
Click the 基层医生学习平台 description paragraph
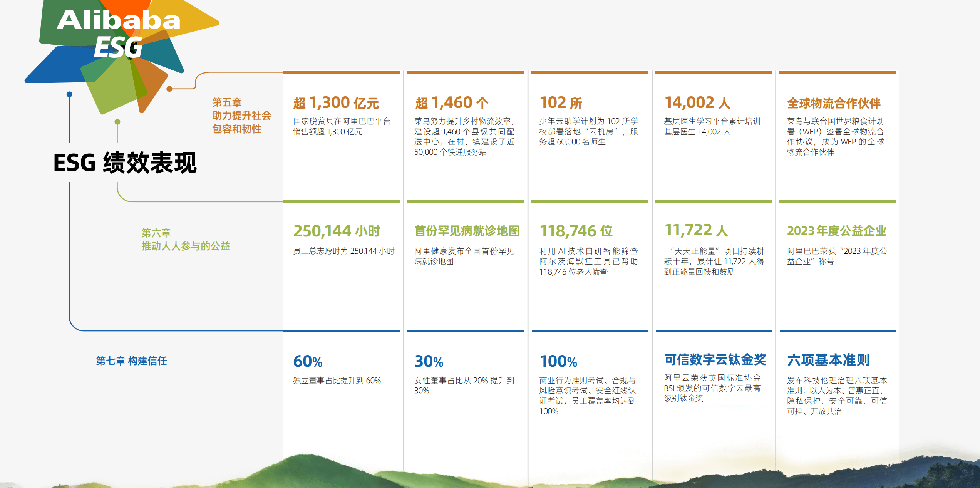click(712, 126)
